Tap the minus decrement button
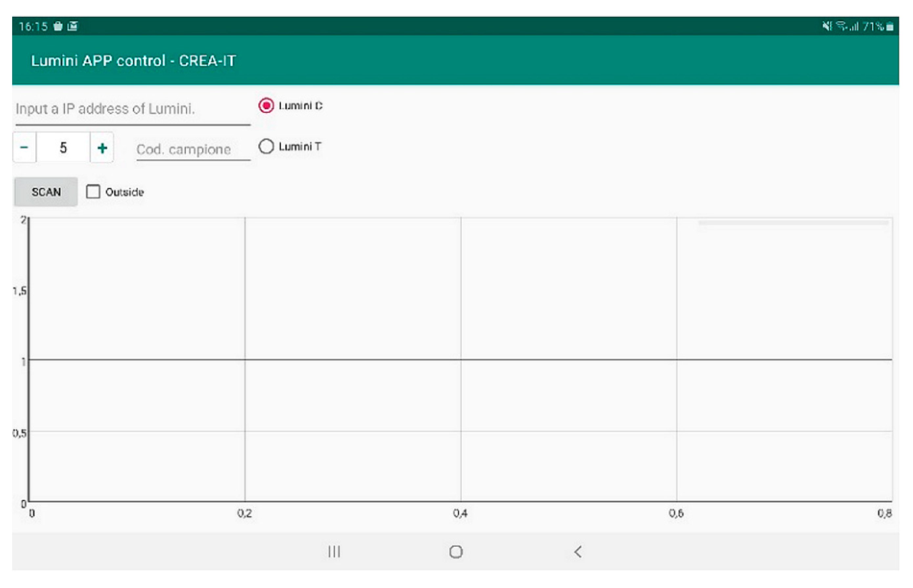 coord(24,147)
